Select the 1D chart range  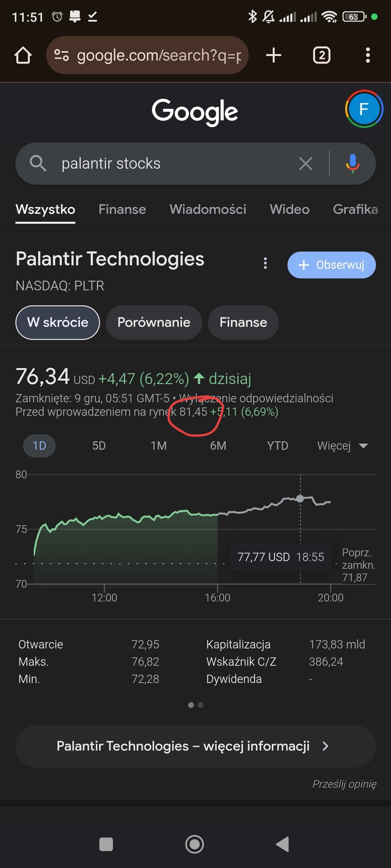pyautogui.click(x=39, y=446)
